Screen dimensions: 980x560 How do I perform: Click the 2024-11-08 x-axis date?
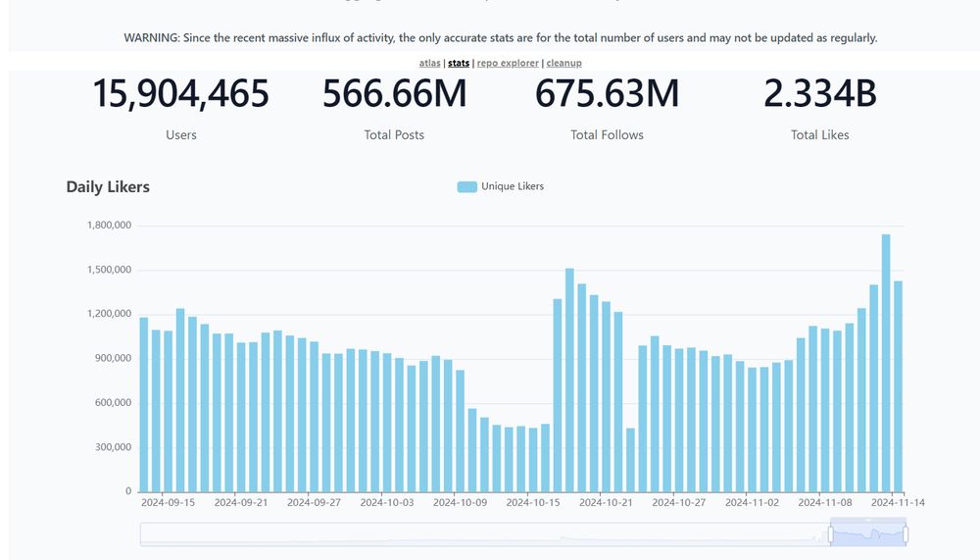click(x=825, y=502)
